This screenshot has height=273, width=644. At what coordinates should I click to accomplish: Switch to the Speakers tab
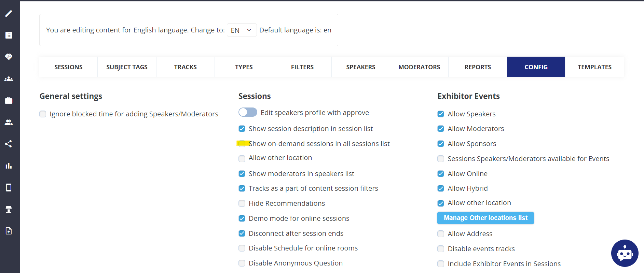pyautogui.click(x=360, y=67)
